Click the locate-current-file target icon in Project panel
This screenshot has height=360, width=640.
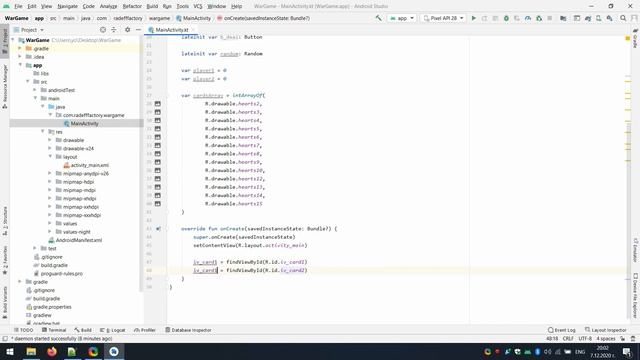(x=103, y=30)
